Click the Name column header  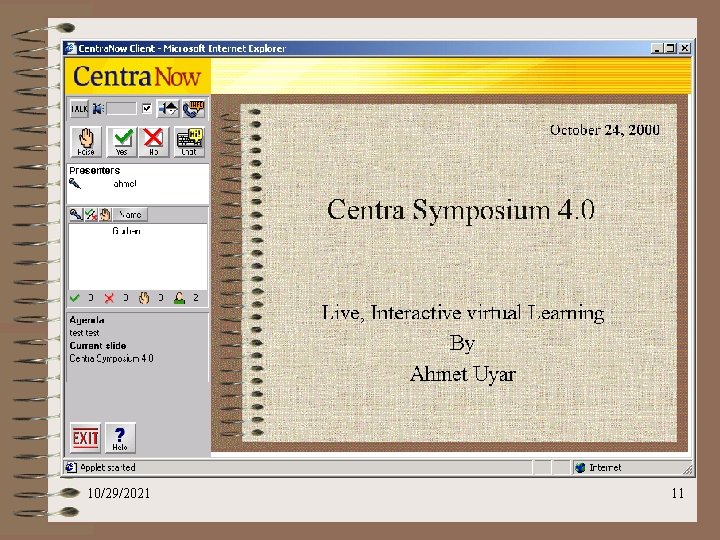(130, 214)
